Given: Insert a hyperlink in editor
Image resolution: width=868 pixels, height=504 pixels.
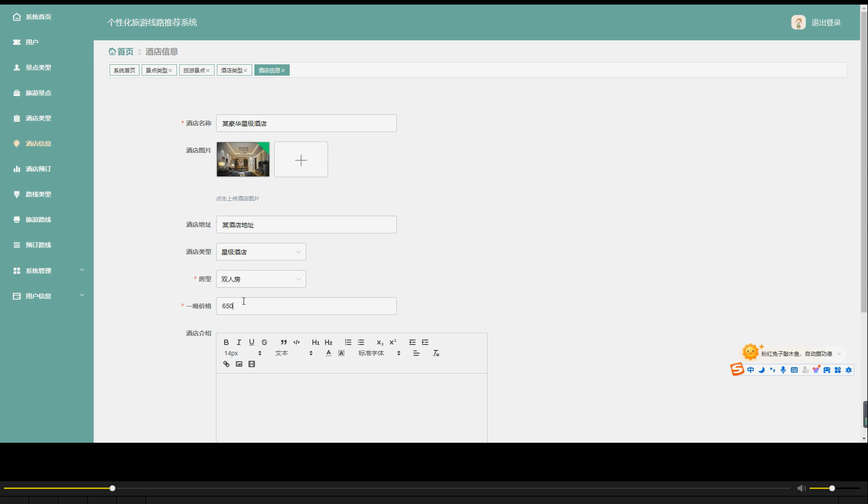Looking at the screenshot, I should 226,364.
